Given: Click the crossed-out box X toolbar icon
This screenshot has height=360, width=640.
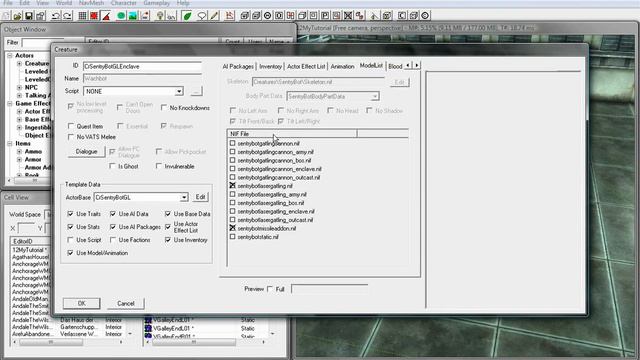Looking at the screenshot, I should click(348, 16).
